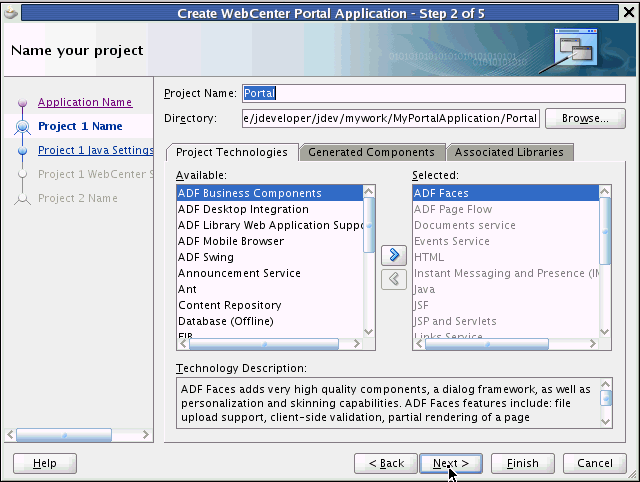Image resolution: width=640 pixels, height=482 pixels.
Task: Go to Application Name step
Action: (x=85, y=102)
